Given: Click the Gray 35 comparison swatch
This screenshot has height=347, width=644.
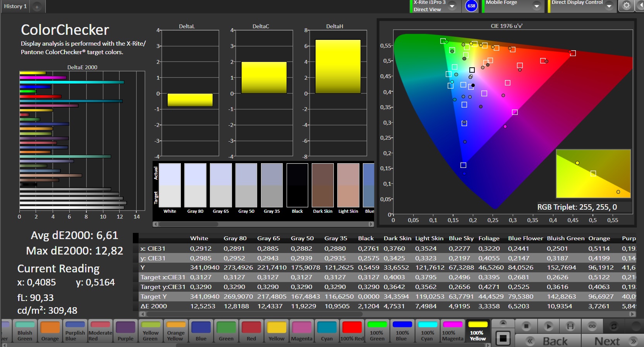Looking at the screenshot, I should [x=272, y=185].
